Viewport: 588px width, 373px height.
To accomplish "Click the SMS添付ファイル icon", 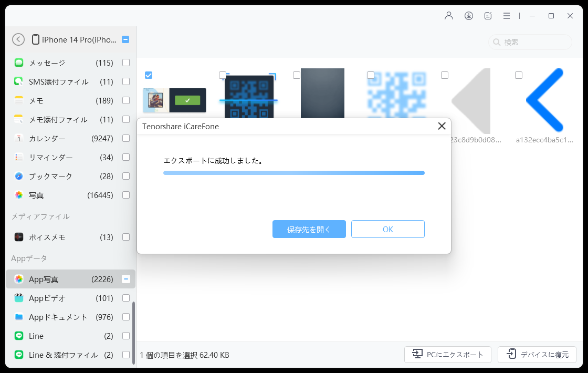I will click(19, 81).
